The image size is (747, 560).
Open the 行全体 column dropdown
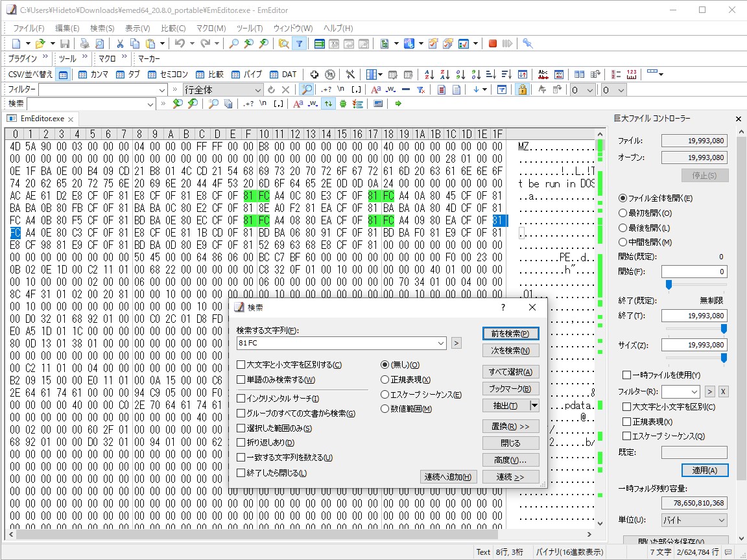257,89
